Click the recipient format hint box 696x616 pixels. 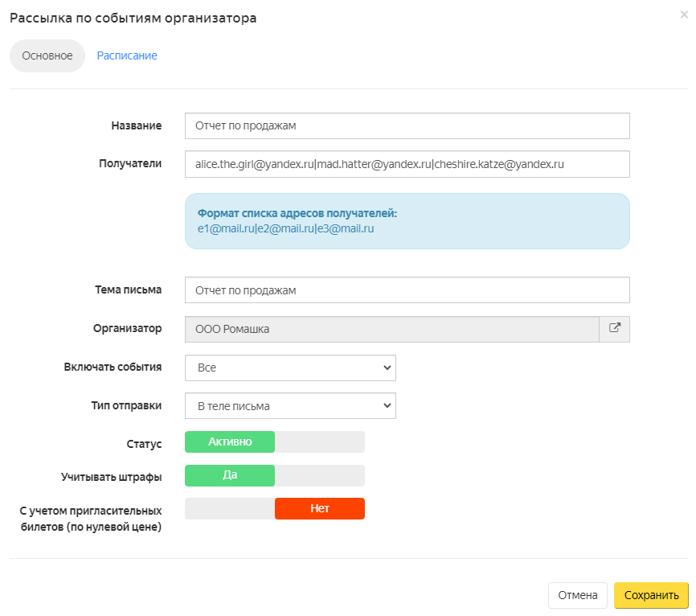(407, 221)
